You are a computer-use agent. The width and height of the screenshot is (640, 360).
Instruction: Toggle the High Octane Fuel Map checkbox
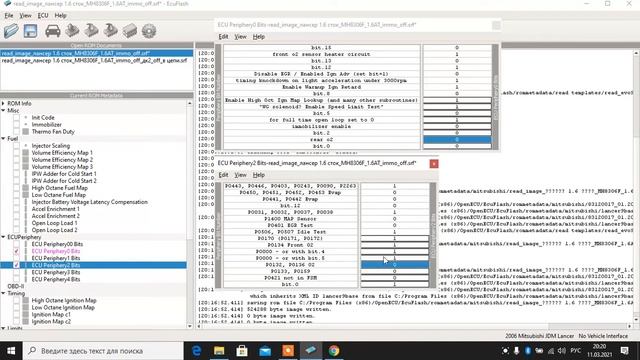[x=16, y=188]
